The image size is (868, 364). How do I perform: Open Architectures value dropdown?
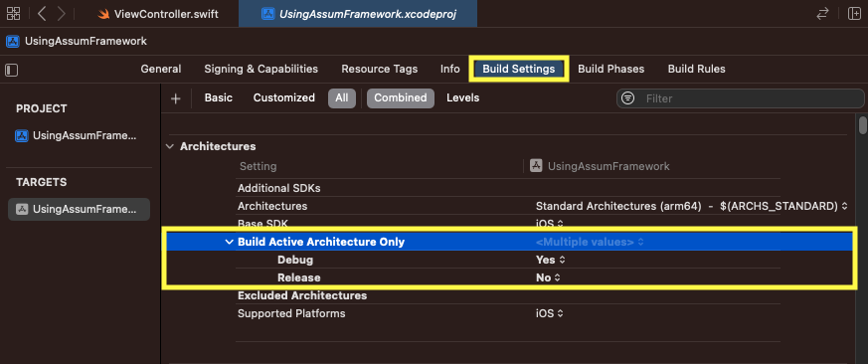[x=691, y=206]
